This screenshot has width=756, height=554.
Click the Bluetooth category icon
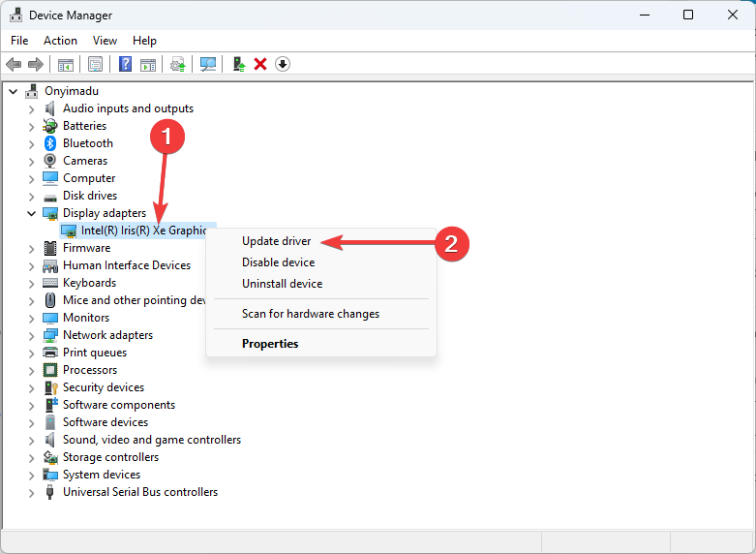click(x=51, y=143)
